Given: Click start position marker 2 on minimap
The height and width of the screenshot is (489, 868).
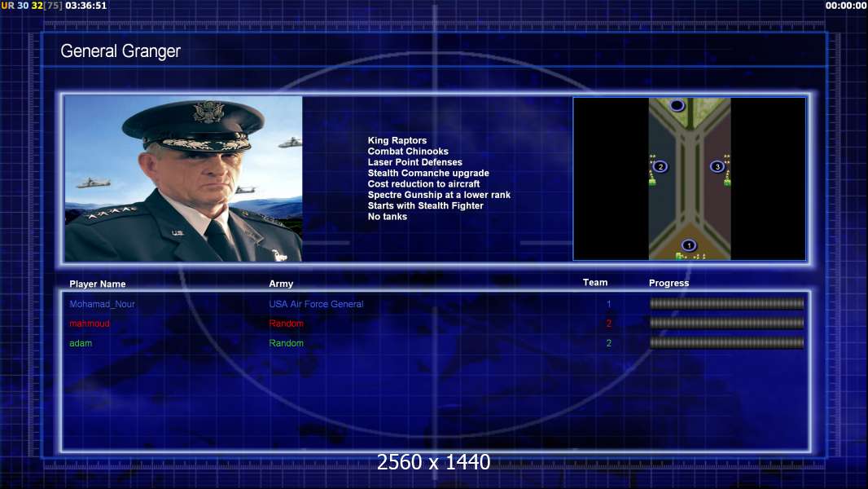Looking at the screenshot, I should click(x=660, y=166).
